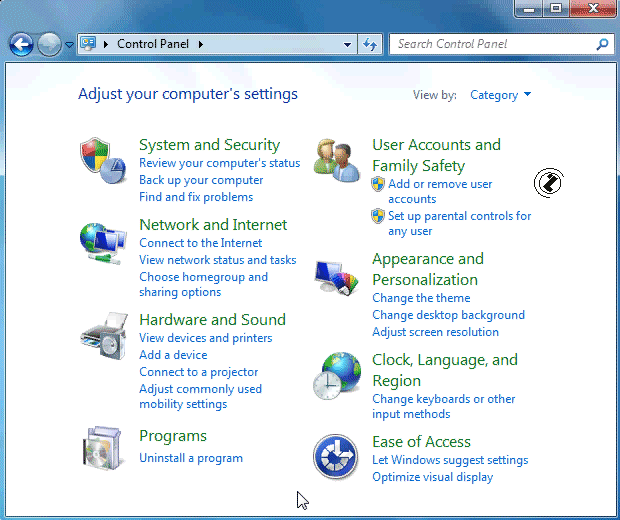Open the View by Category dropdown
Screen dimensions: 620x520
click(x=500, y=95)
